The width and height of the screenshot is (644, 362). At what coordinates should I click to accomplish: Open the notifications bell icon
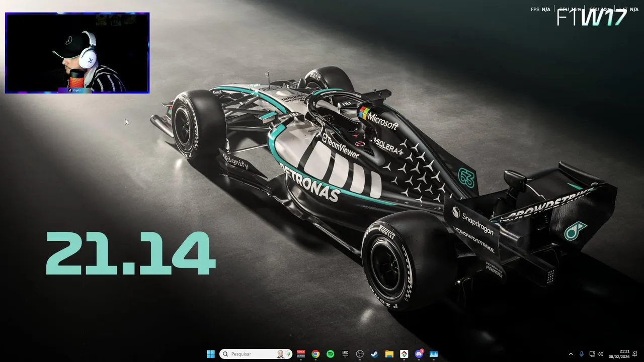pos(635,354)
